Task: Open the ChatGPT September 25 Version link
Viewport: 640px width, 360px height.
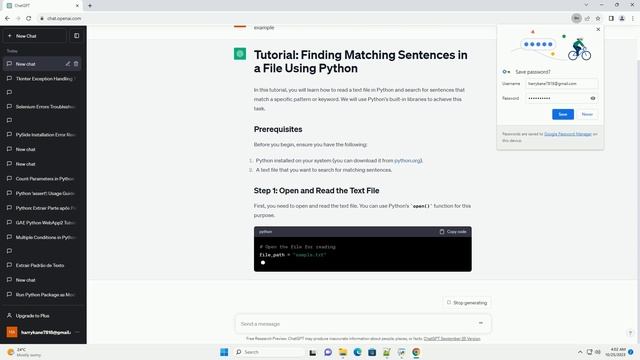Action: tap(452, 338)
